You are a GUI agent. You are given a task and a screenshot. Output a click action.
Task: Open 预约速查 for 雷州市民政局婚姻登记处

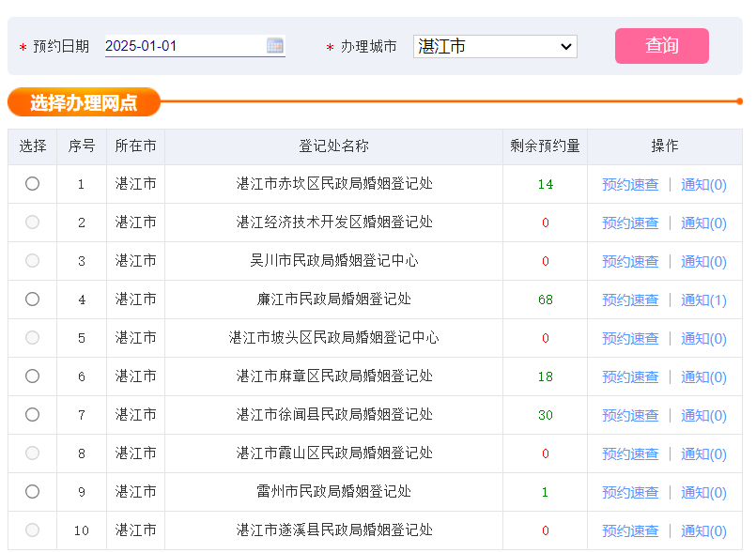click(630, 493)
